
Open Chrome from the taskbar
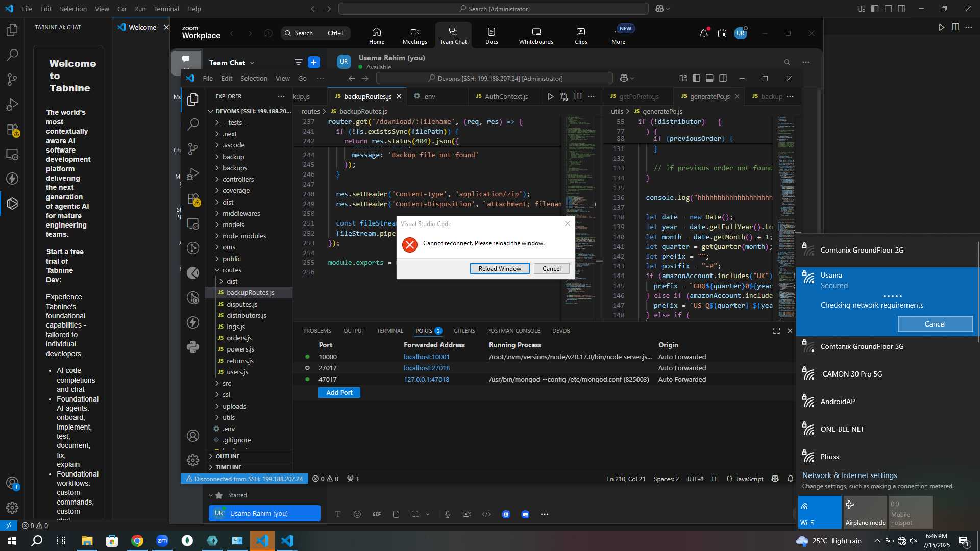(137, 541)
